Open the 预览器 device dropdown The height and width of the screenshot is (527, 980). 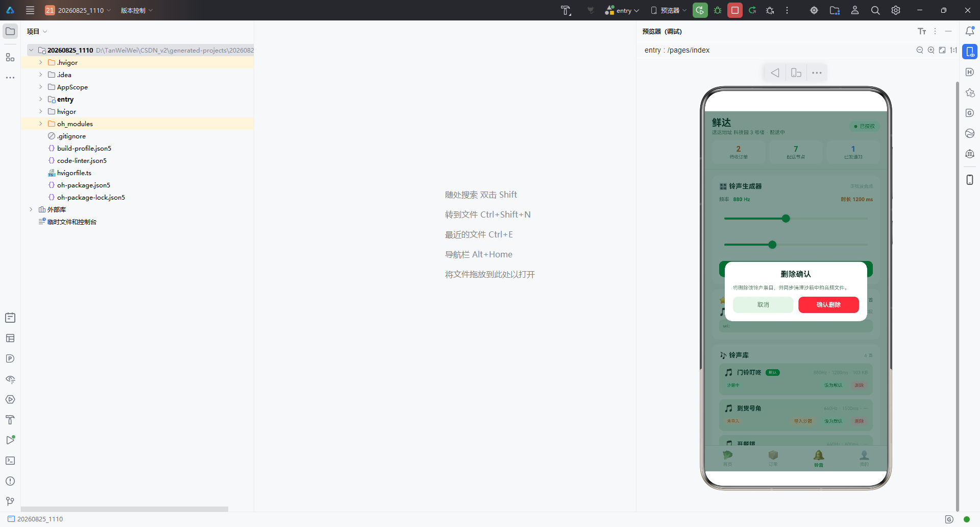[669, 10]
